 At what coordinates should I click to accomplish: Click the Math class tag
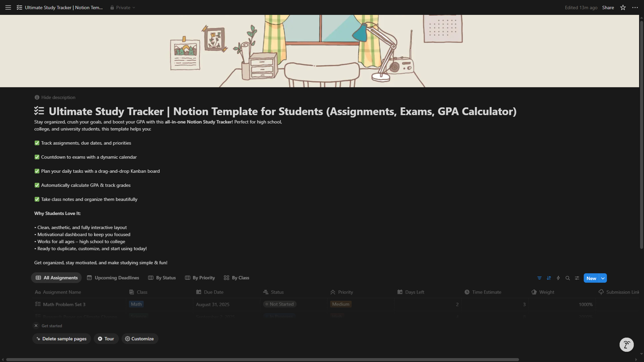136,304
